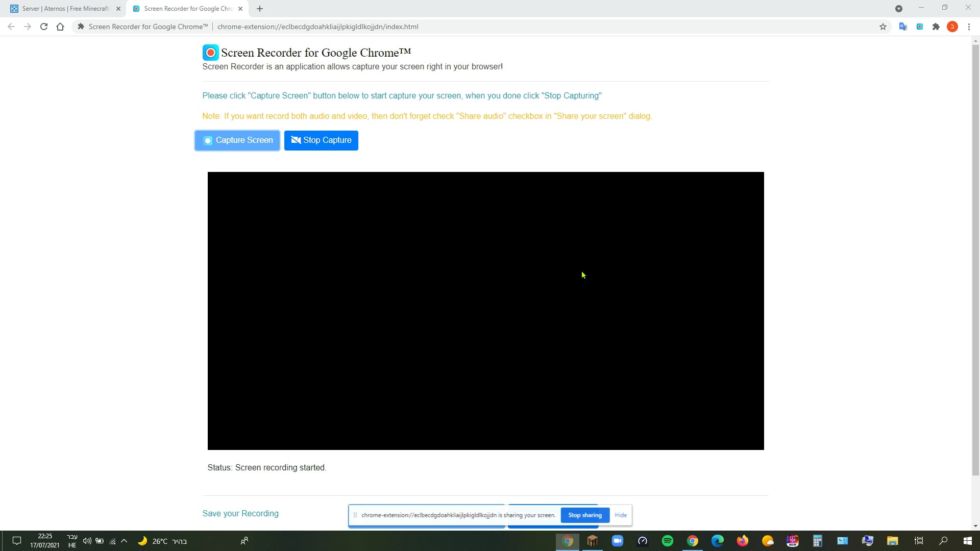Image resolution: width=980 pixels, height=551 pixels.
Task: Open the 26°C weather widget
Action: point(162,541)
